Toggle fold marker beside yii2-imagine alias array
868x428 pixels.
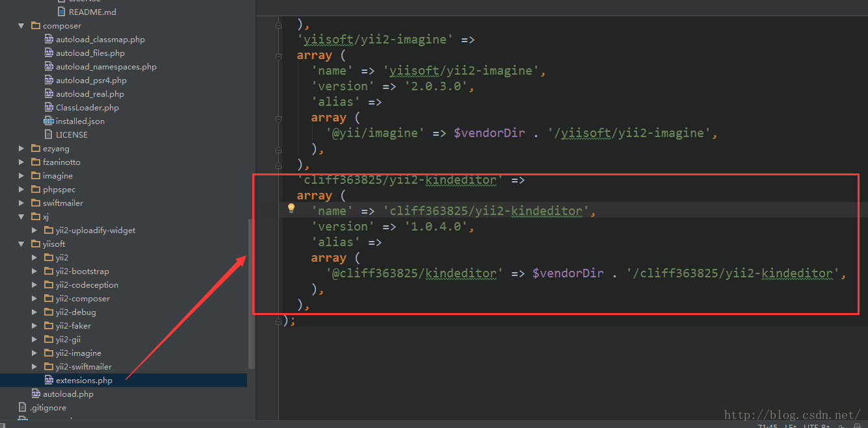pyautogui.click(x=279, y=118)
